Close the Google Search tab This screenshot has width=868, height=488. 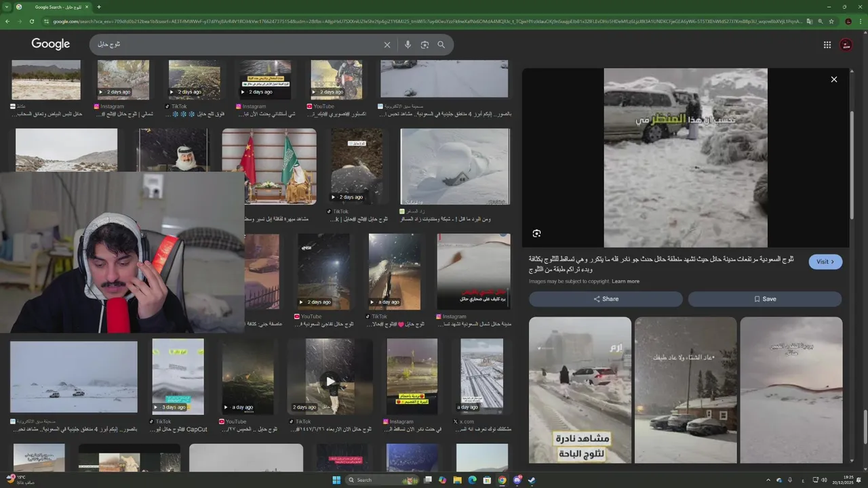(x=88, y=7)
